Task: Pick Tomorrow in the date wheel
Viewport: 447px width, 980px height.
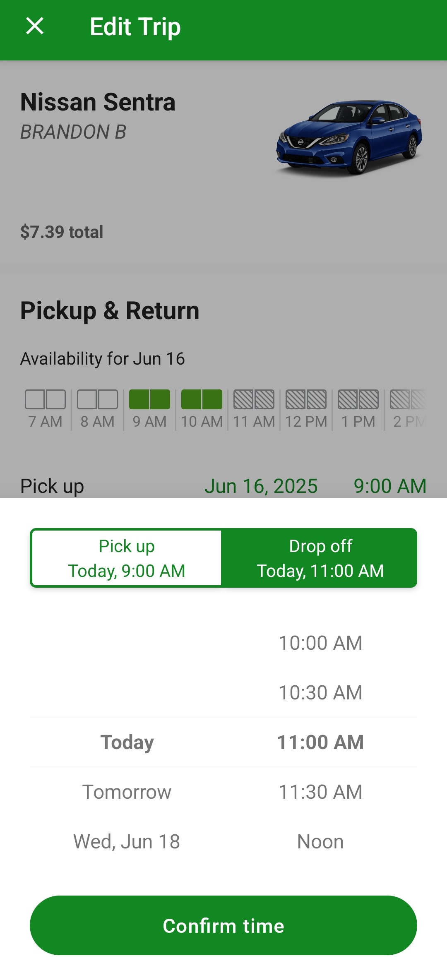Action: point(127,792)
